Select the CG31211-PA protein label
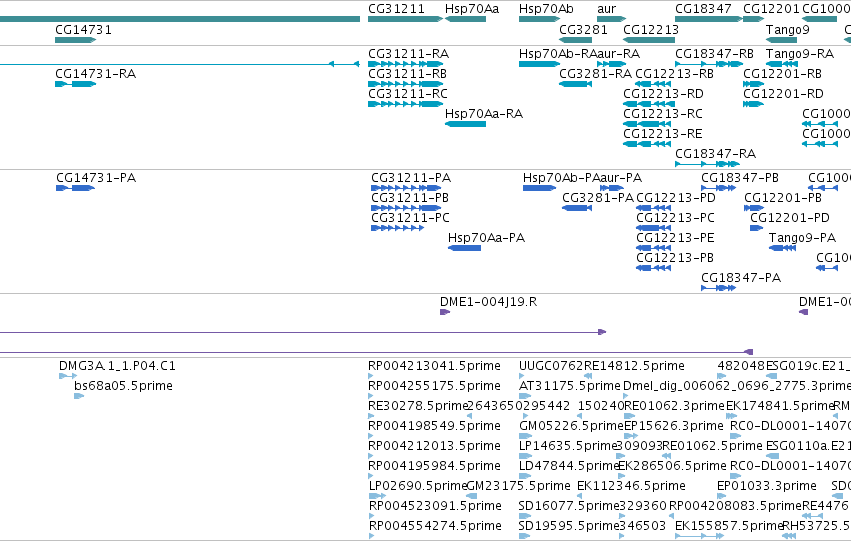Viewport: 851px width, 541px height. point(411,178)
